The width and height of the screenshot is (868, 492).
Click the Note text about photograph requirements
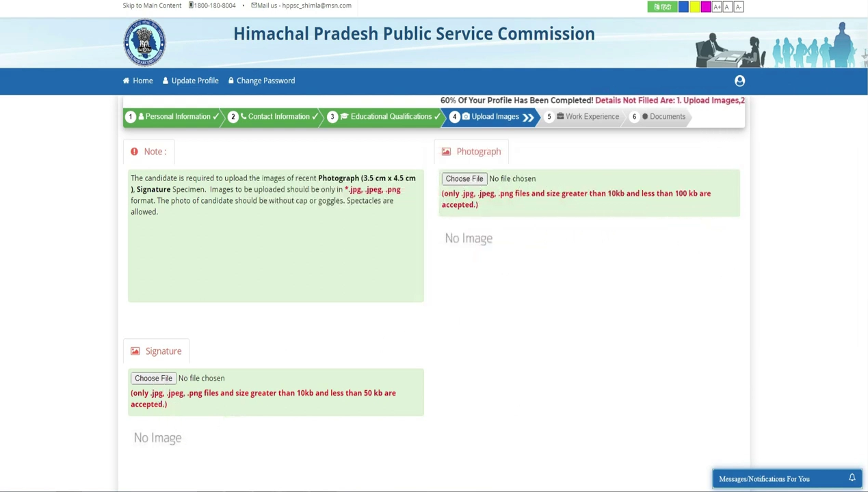click(274, 195)
